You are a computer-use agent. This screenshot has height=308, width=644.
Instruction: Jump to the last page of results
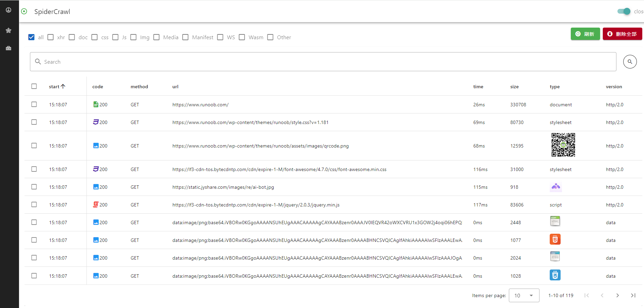coord(633,295)
